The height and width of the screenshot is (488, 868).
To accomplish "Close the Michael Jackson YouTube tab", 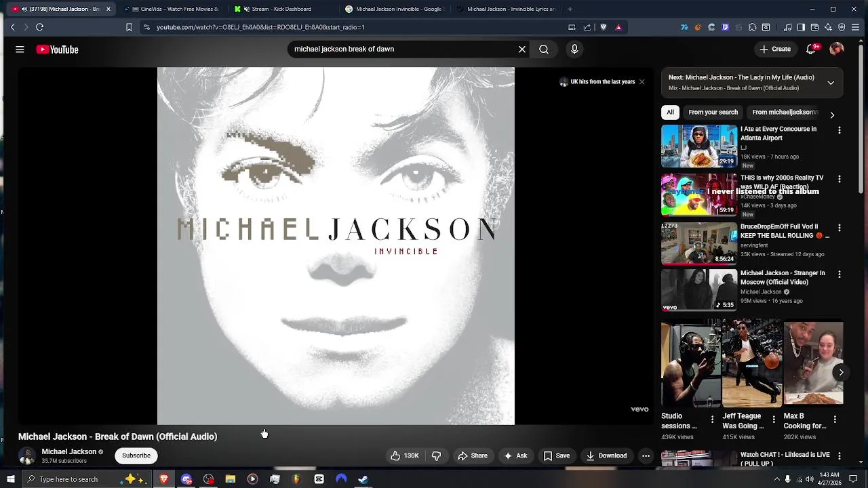I will coord(108,9).
